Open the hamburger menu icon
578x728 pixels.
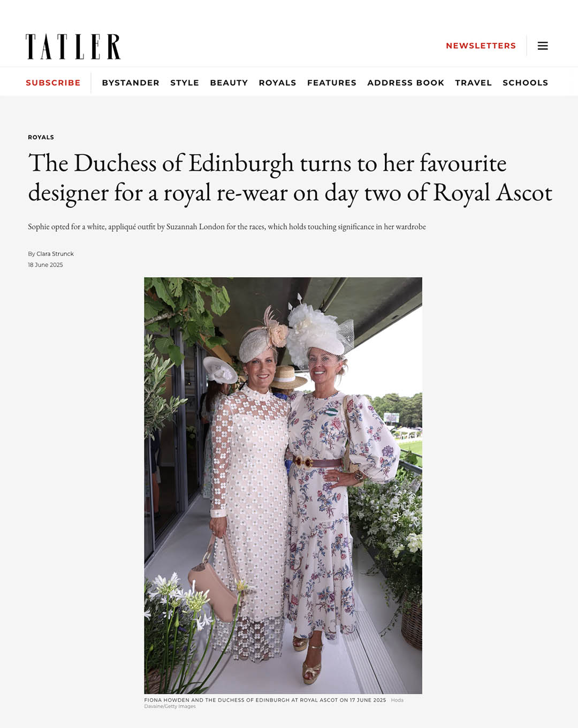point(543,46)
